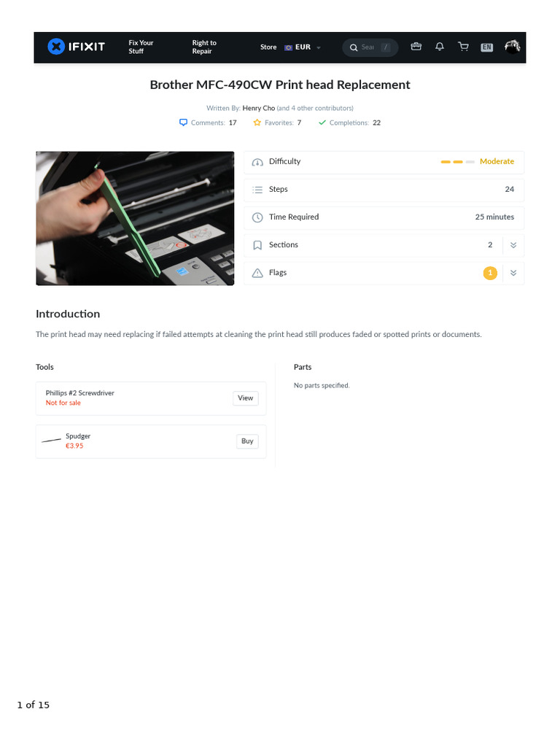The image size is (560, 747).
Task: Open the toolbox workbench icon
Action: click(x=416, y=46)
